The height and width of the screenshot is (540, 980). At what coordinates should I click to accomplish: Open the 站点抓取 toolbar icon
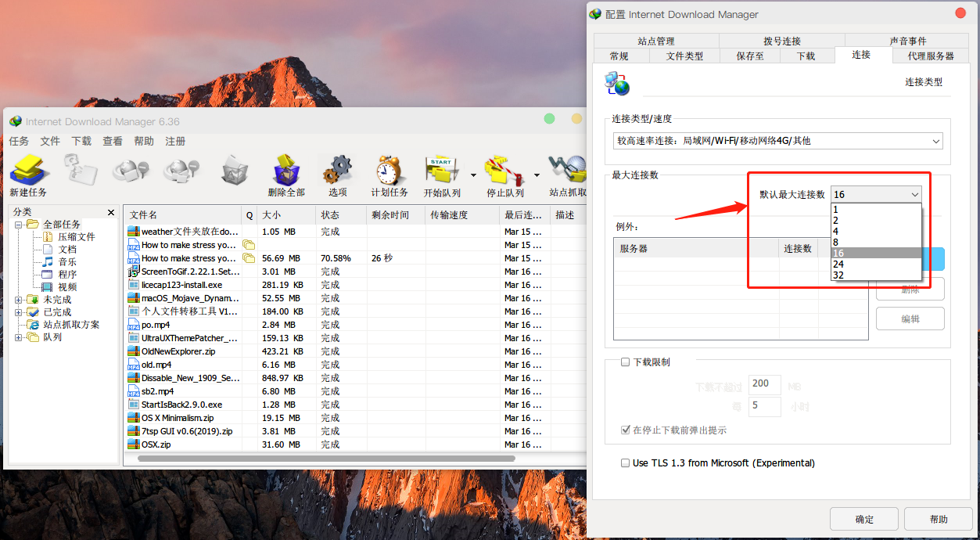(x=568, y=170)
